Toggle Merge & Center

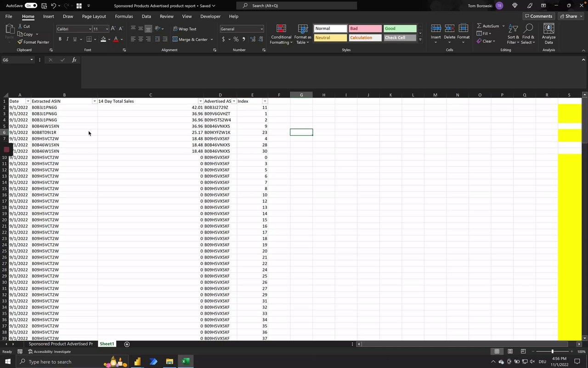coord(191,40)
